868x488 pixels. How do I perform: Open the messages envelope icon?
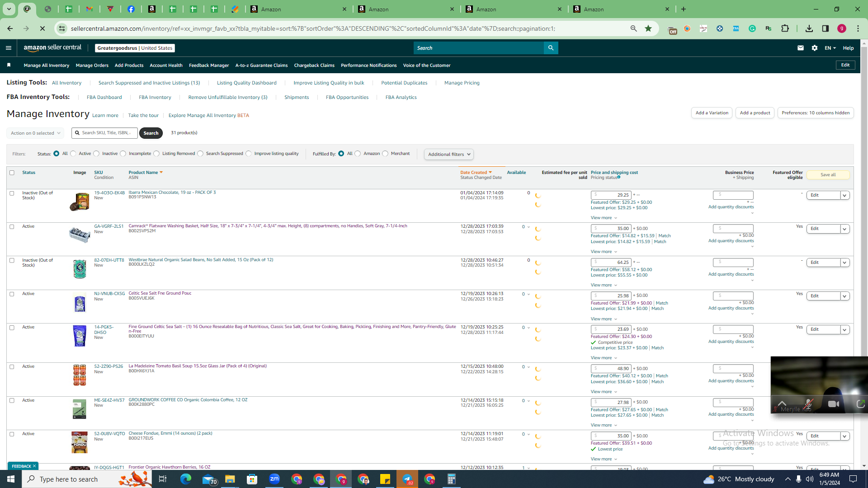(801, 48)
